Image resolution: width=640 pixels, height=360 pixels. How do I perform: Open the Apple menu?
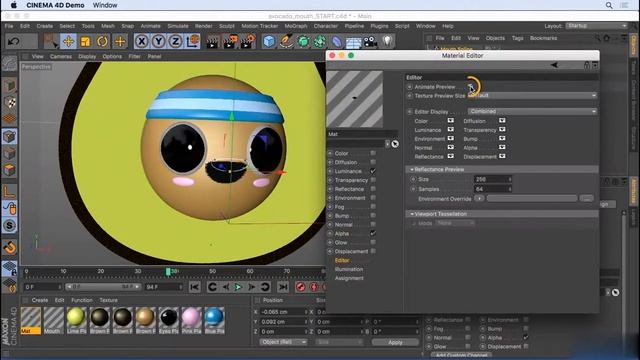13,5
